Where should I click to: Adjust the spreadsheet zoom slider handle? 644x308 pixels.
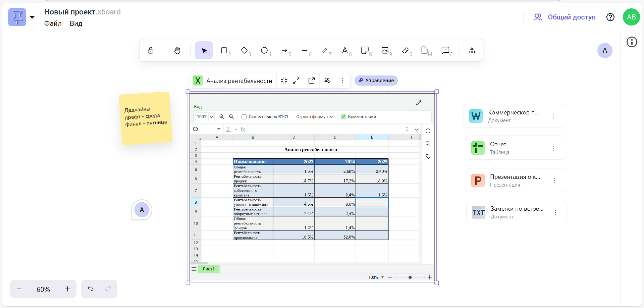pos(410,277)
